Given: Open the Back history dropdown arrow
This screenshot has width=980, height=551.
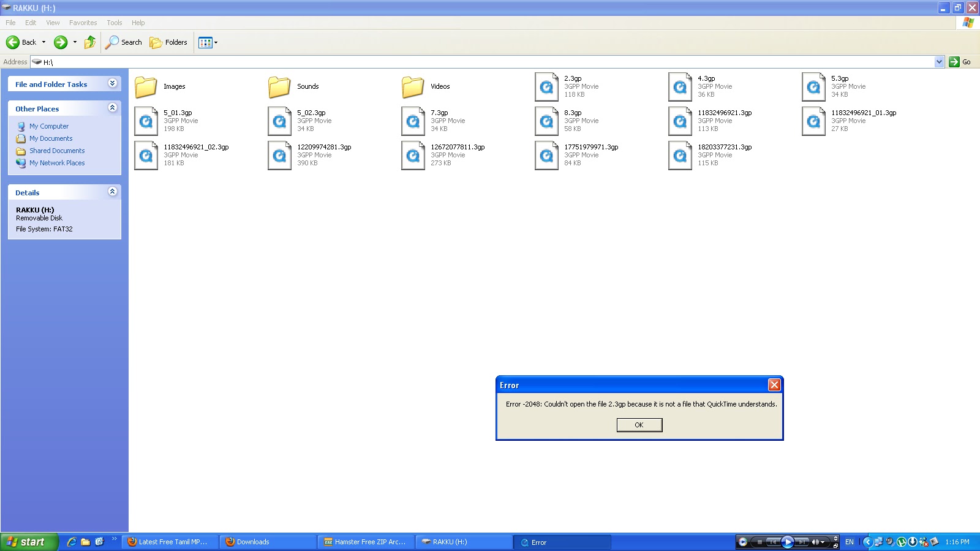Looking at the screenshot, I should click(43, 42).
